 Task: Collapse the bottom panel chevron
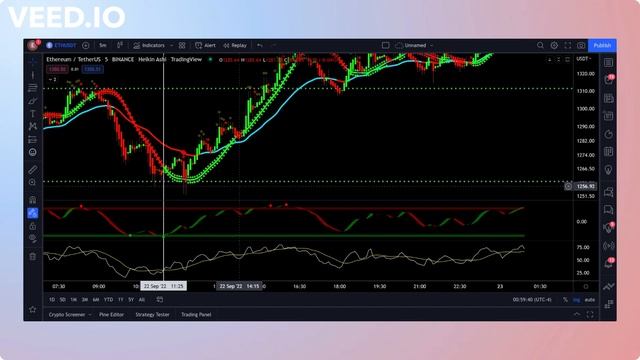577,314
